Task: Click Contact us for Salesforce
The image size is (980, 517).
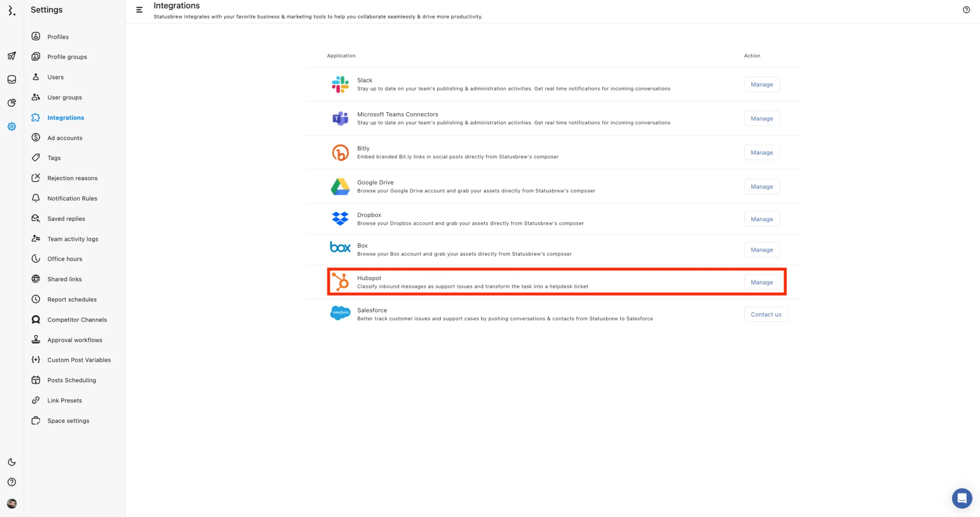Action: (765, 314)
